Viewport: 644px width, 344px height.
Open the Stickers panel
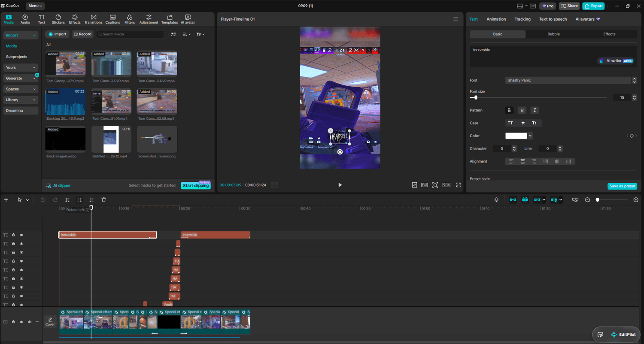coord(58,19)
